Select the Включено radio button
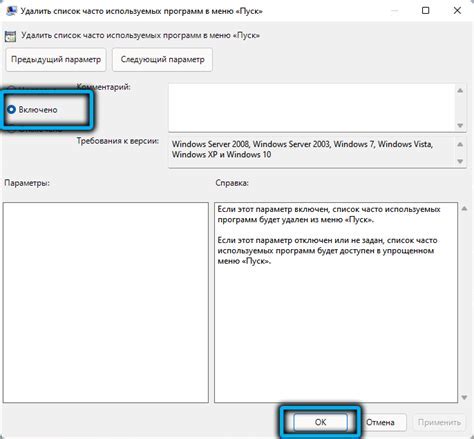Image resolution: width=474 pixels, height=439 pixels. tap(12, 109)
